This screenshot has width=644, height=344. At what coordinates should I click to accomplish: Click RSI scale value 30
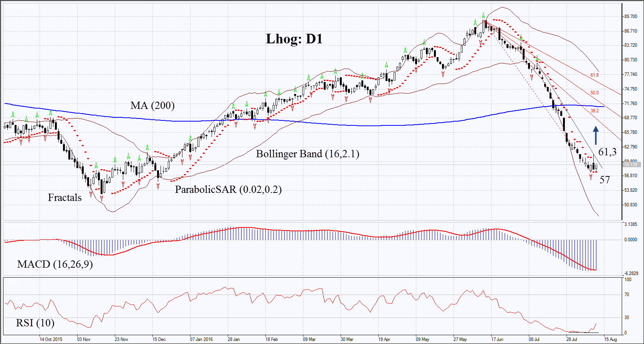tap(627, 318)
